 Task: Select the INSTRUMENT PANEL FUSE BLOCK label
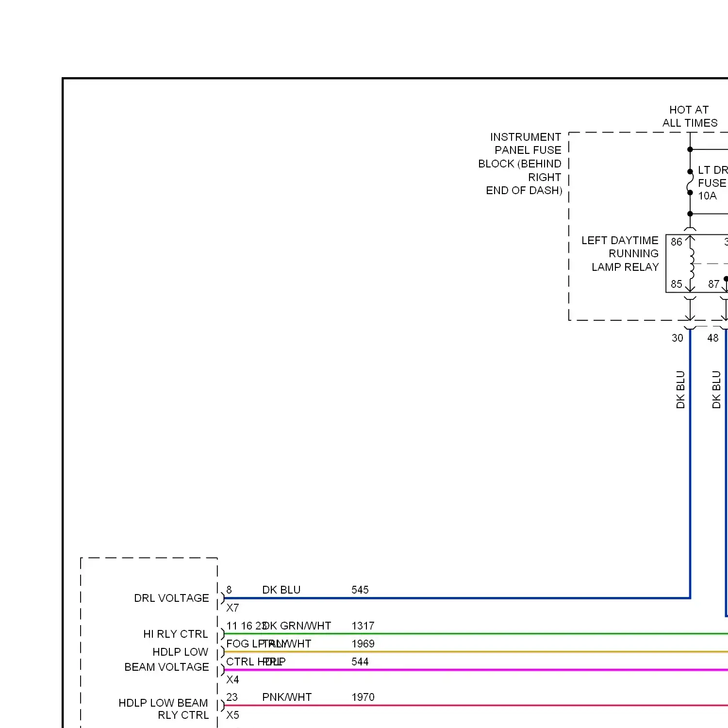520,164
